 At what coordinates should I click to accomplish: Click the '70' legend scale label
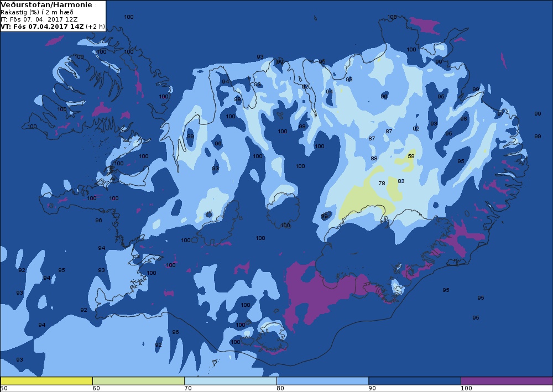pyautogui.click(x=188, y=389)
